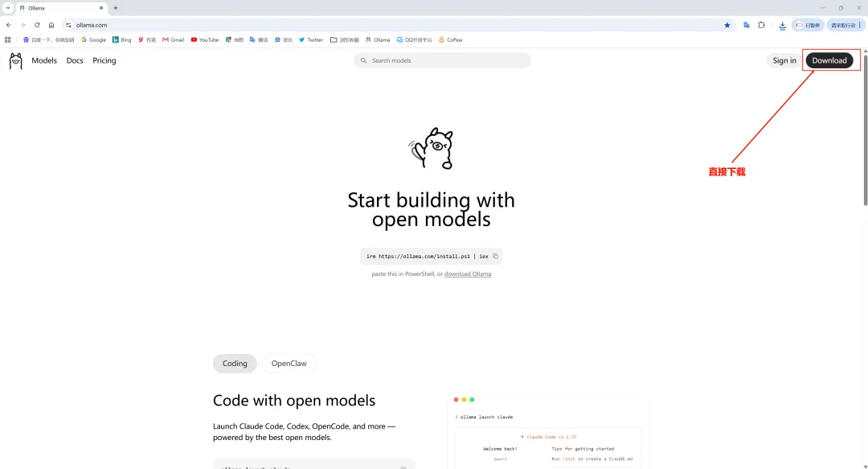Focus the Search models field
The image size is (868, 469).
442,60
